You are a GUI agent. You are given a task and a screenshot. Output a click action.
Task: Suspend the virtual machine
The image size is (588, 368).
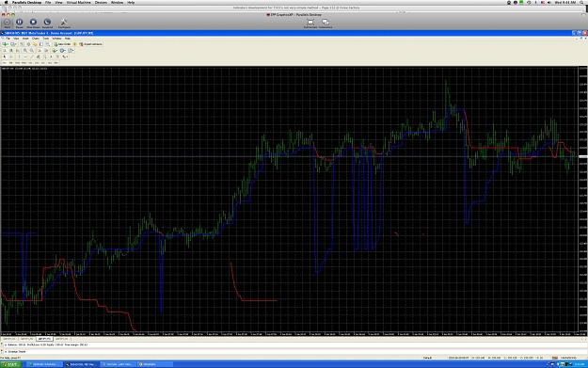[47, 23]
